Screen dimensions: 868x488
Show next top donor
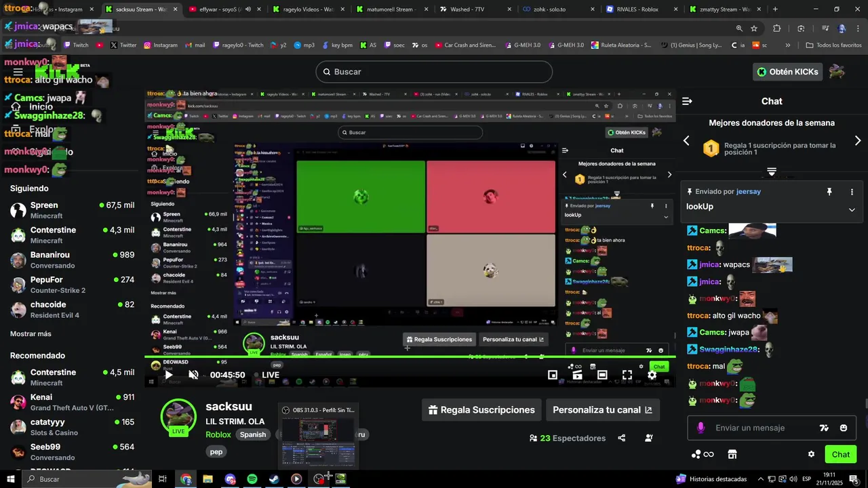pos(857,140)
